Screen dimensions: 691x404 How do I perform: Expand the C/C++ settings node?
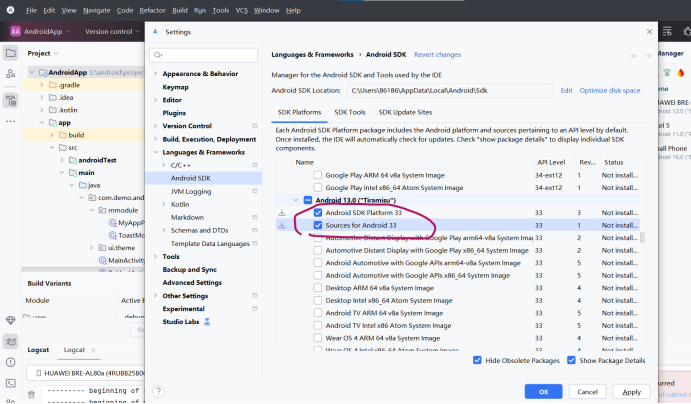click(x=163, y=165)
